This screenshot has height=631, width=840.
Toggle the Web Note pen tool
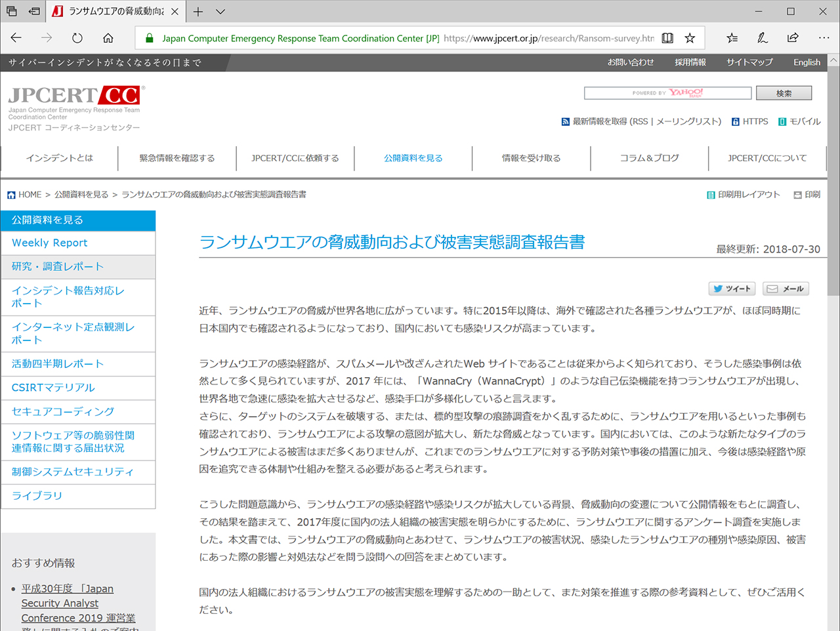point(762,38)
